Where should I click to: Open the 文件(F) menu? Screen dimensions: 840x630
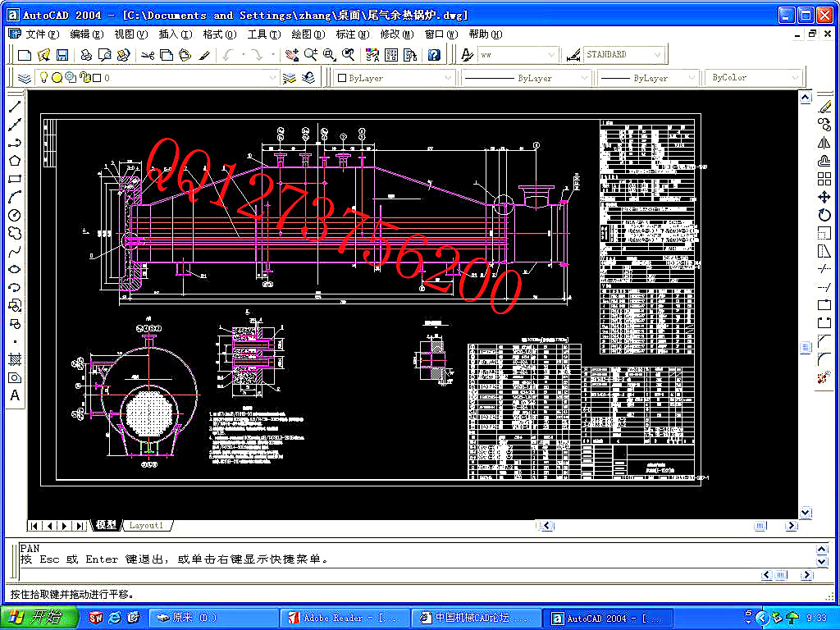coord(43,34)
